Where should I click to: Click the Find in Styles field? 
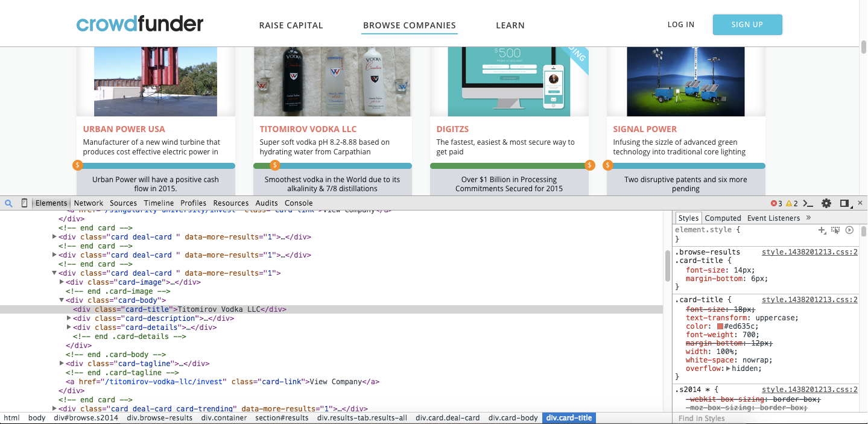click(x=765, y=418)
